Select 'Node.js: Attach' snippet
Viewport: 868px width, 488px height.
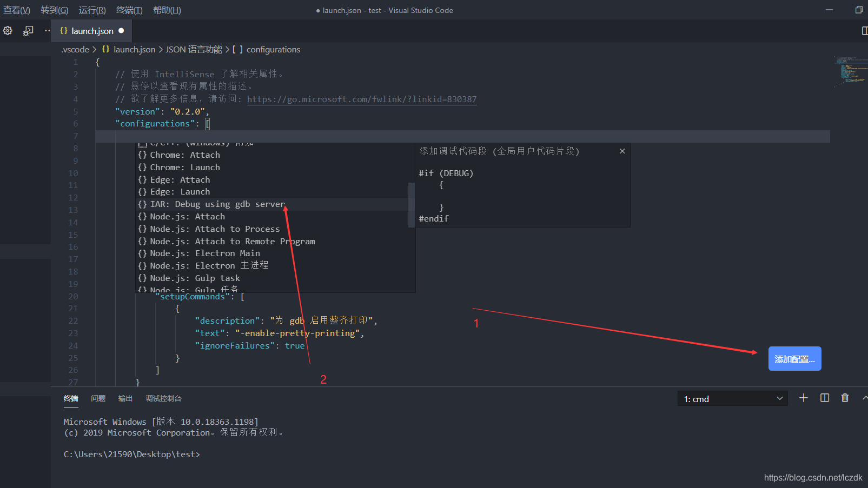coord(276,217)
